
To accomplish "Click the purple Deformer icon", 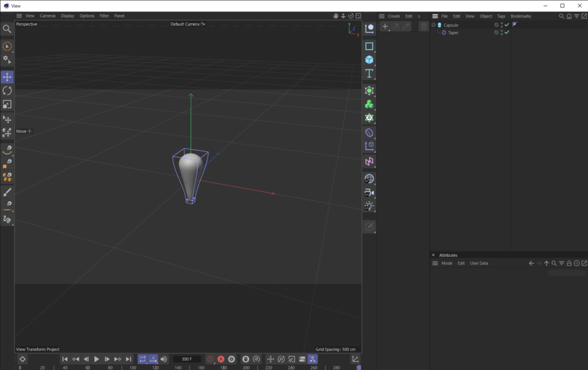I will click(x=369, y=161).
